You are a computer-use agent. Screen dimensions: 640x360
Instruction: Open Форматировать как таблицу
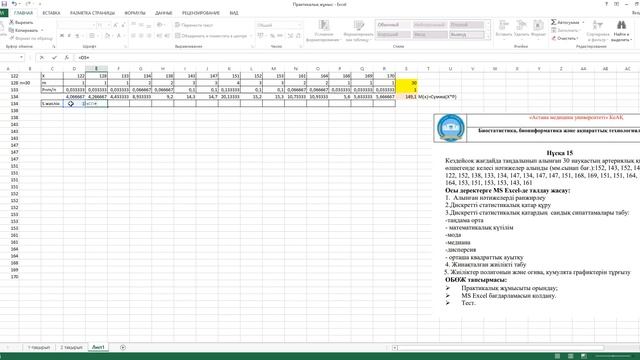(358, 31)
